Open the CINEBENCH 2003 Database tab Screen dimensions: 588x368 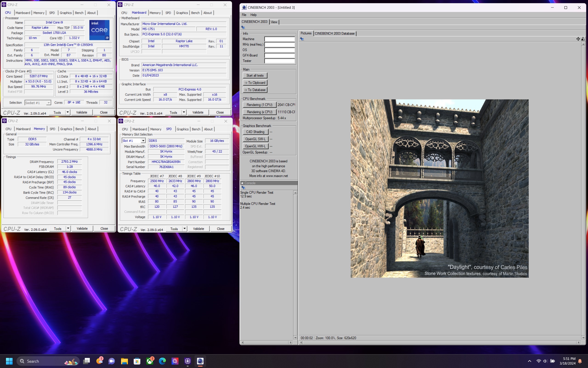pos(334,34)
